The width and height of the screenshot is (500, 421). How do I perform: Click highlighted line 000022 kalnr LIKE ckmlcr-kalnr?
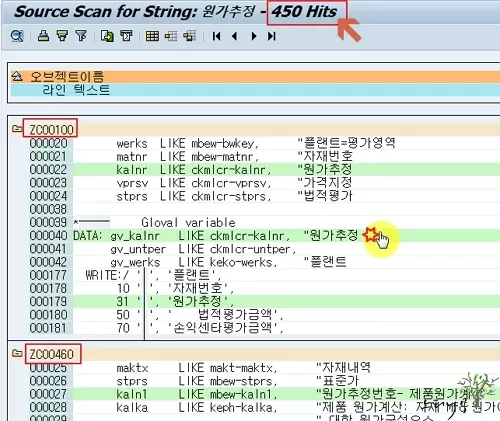click(x=264, y=170)
